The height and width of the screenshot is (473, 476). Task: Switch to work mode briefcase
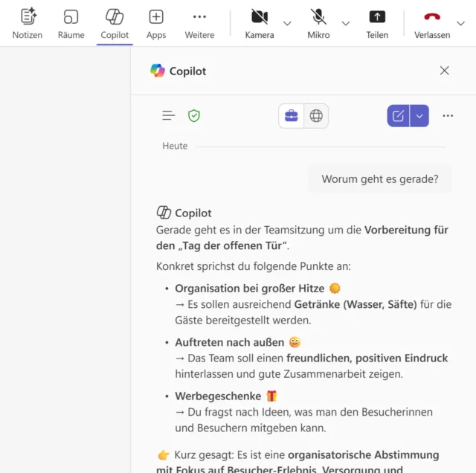tap(291, 116)
